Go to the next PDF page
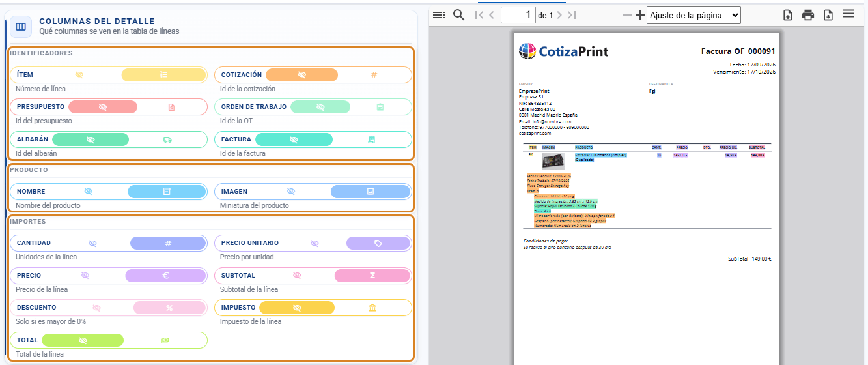Image resolution: width=868 pixels, height=365 pixels. coord(559,15)
